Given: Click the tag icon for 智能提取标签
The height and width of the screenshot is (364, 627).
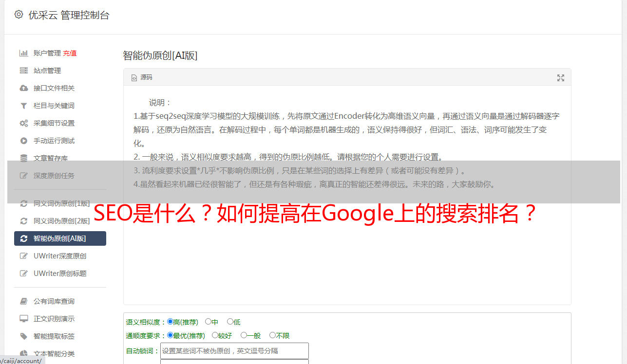Looking at the screenshot, I should [23, 336].
